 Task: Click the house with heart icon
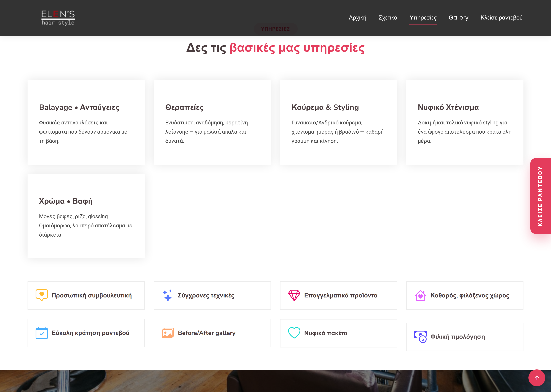[420, 296]
